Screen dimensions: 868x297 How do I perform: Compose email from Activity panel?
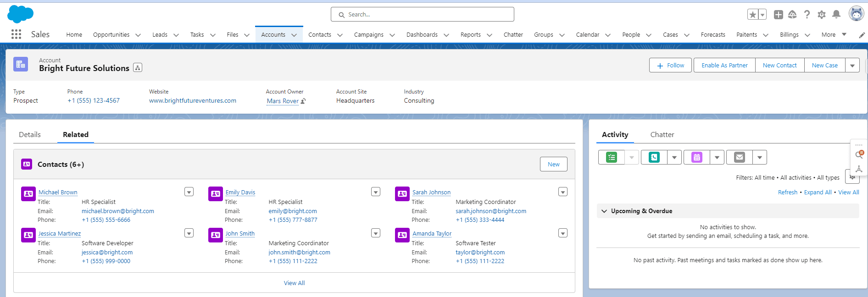tap(740, 157)
